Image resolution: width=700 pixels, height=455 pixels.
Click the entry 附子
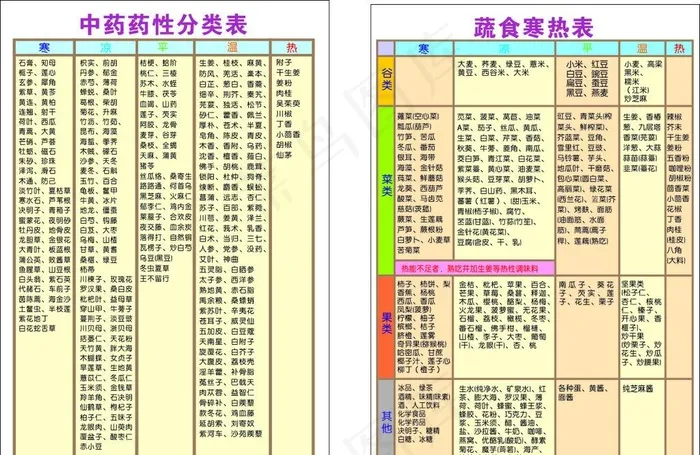coord(283,63)
